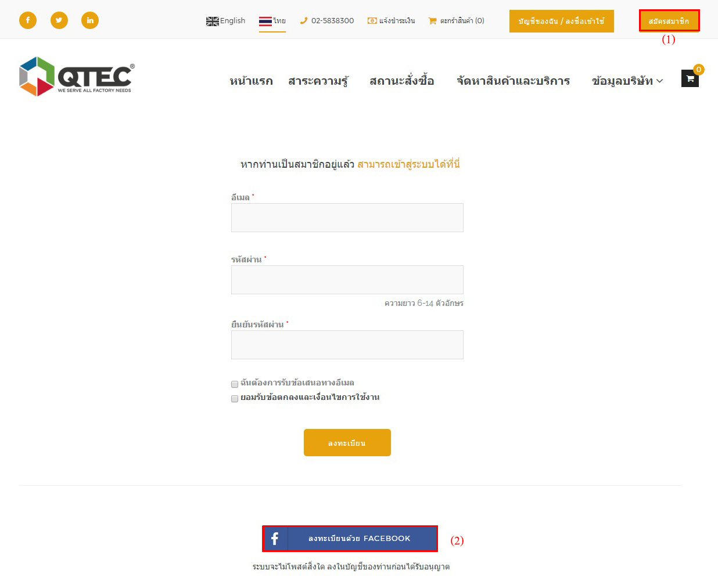This screenshot has height=588, width=718.
Task: Open payment notification แจ้งชำระเงิน link
Action: [391, 21]
